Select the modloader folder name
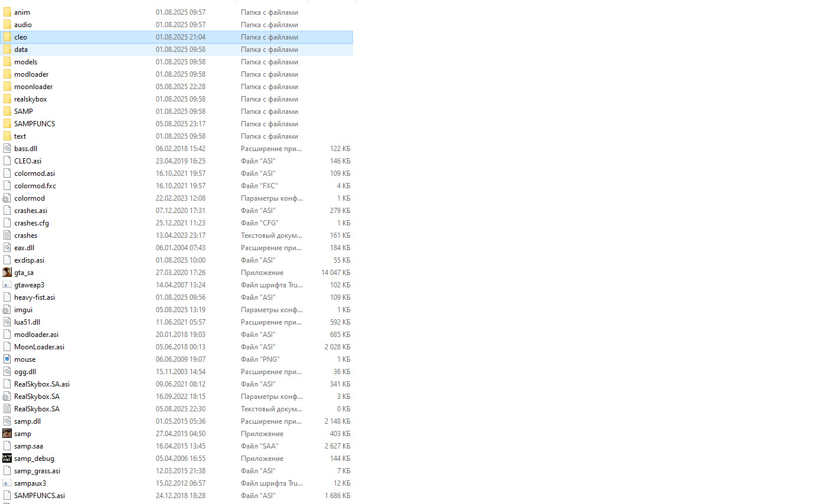817x504 pixels. (x=31, y=74)
